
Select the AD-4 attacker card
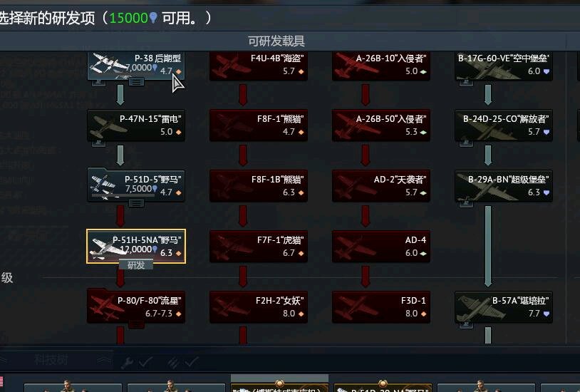(x=381, y=246)
